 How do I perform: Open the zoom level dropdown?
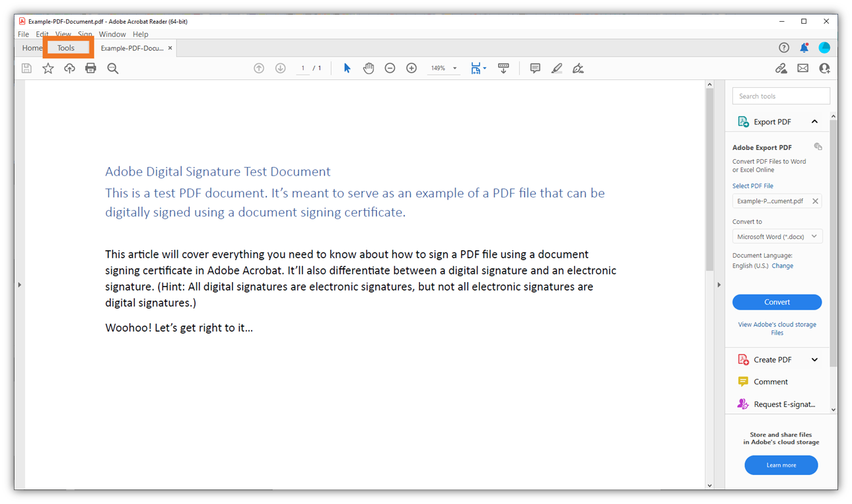coord(454,68)
